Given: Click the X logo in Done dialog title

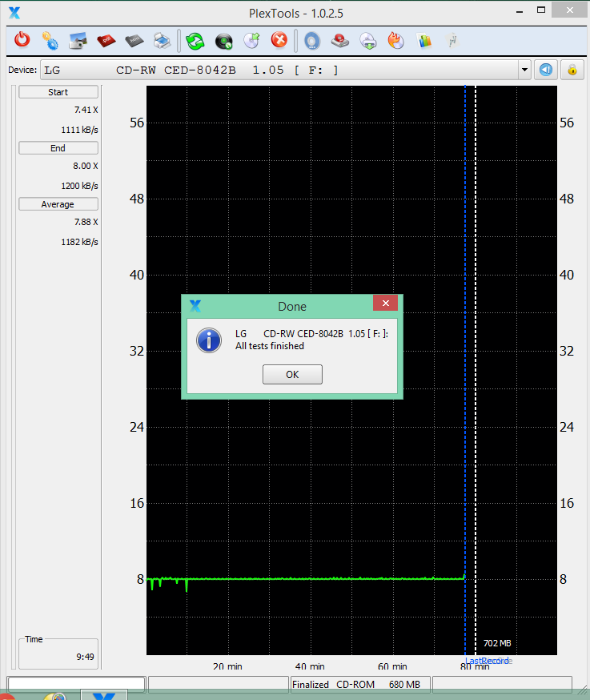Looking at the screenshot, I should 195,306.
